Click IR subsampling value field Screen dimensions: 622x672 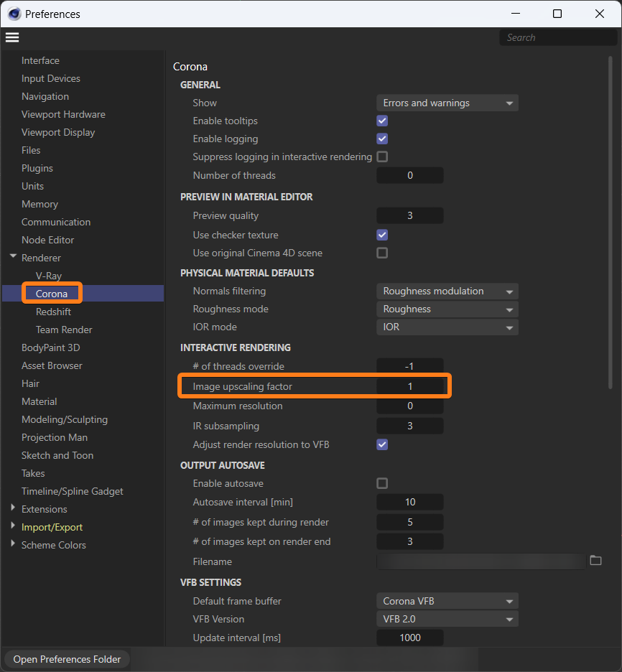click(410, 426)
